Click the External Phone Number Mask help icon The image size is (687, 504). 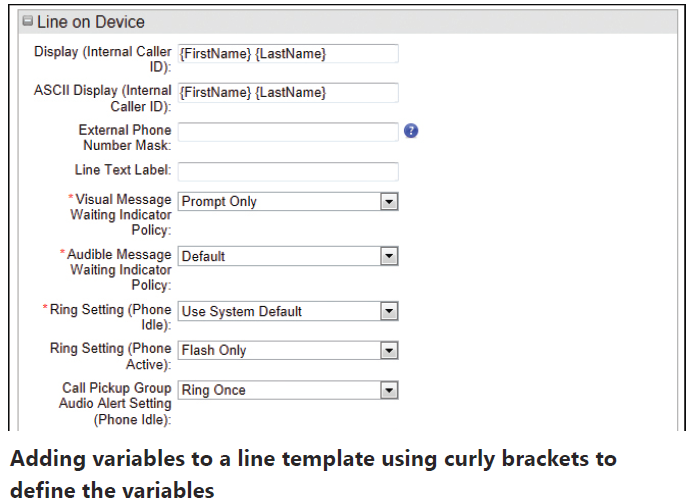tap(410, 132)
